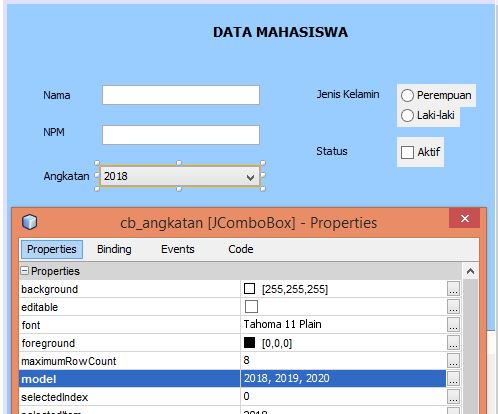Switch to the Code tab
Screen dimensions: 498x414
tap(241, 249)
